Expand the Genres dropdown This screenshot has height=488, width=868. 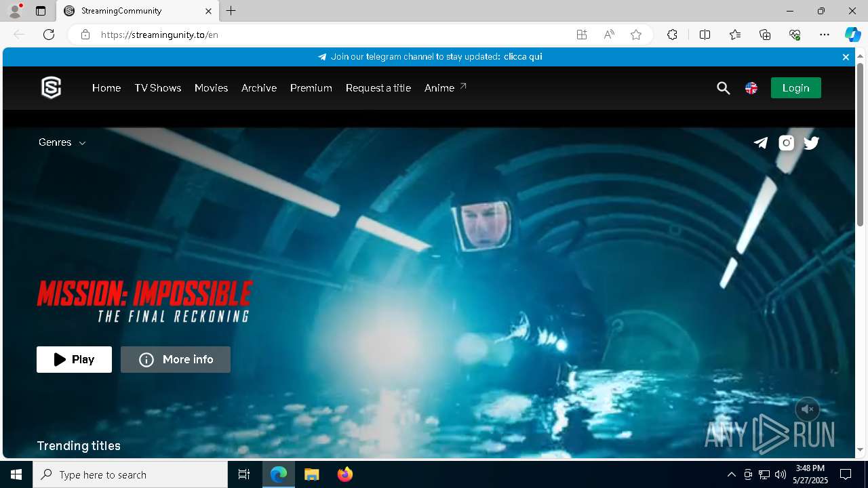click(62, 142)
